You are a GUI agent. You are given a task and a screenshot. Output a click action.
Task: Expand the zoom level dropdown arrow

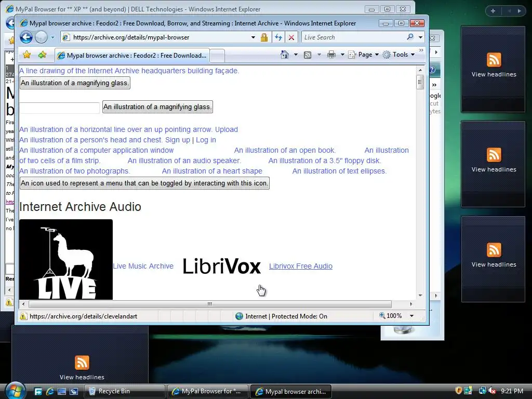[x=411, y=316]
